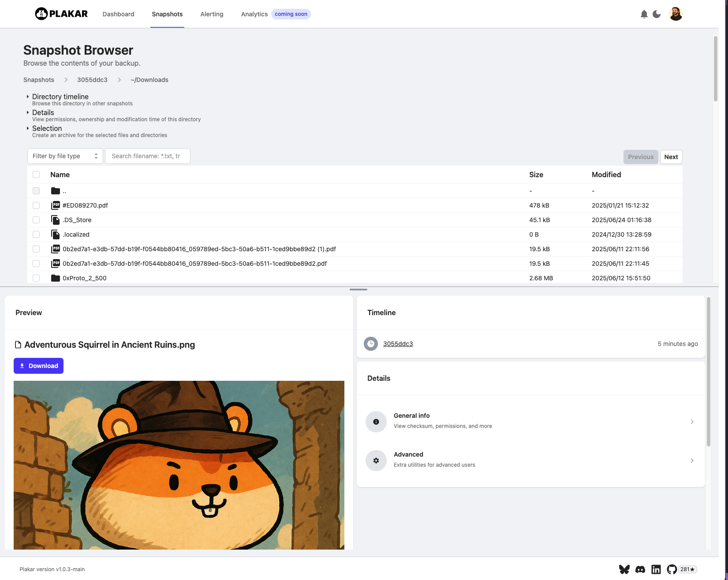Check the .DS_Store file checkbox
This screenshot has height=580, width=728.
pos(36,220)
